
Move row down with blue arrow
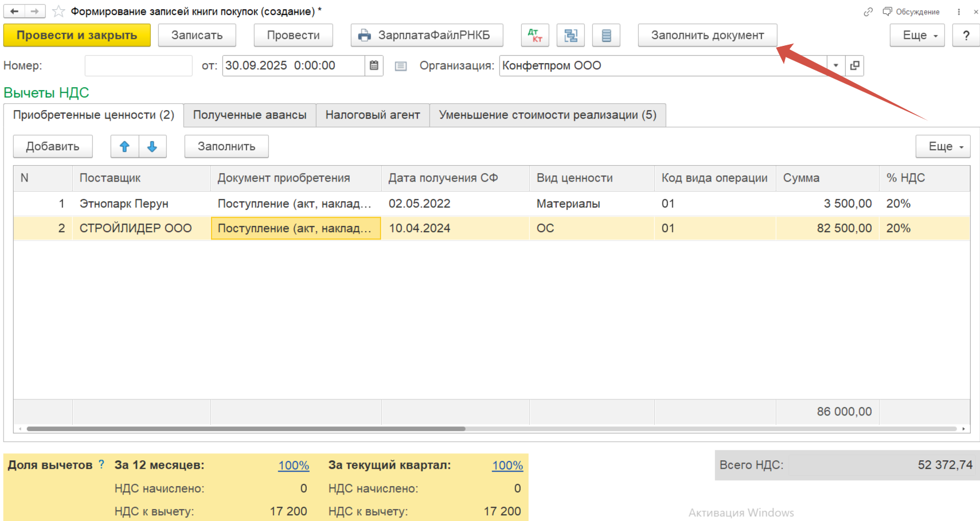coord(152,147)
